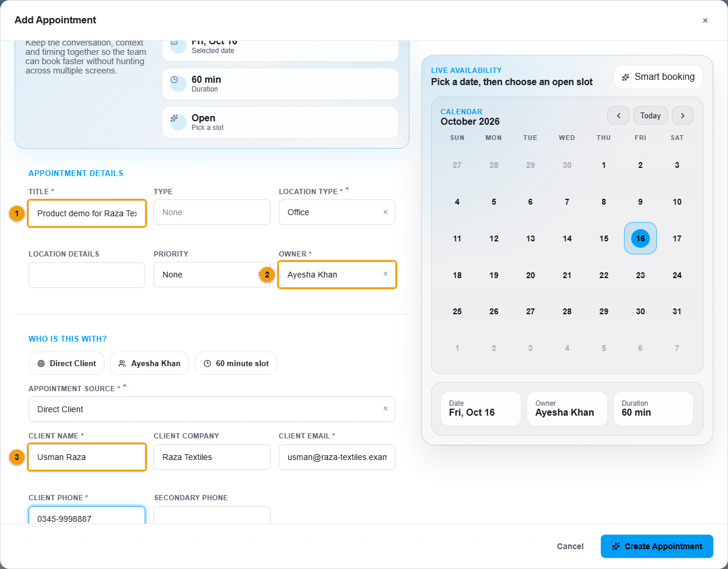Click the WHO IS THIS WITH? heading
Screen dimensions: 728x569
[68, 339]
